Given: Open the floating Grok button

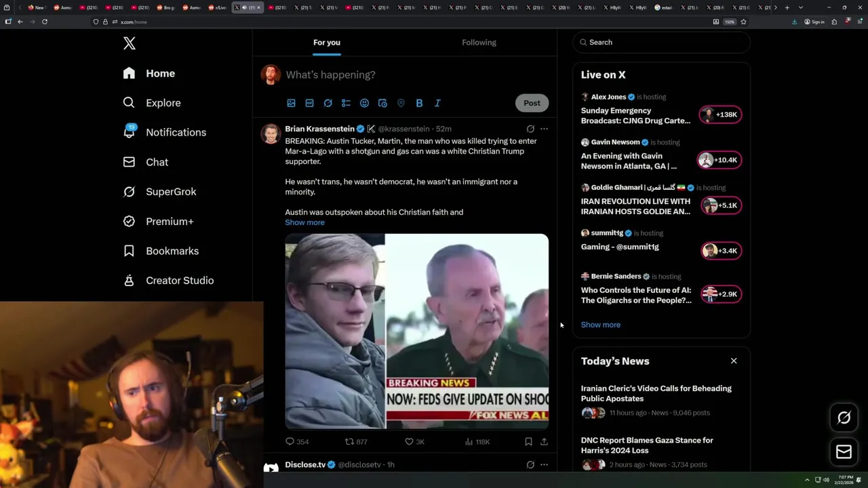Looking at the screenshot, I should [844, 418].
